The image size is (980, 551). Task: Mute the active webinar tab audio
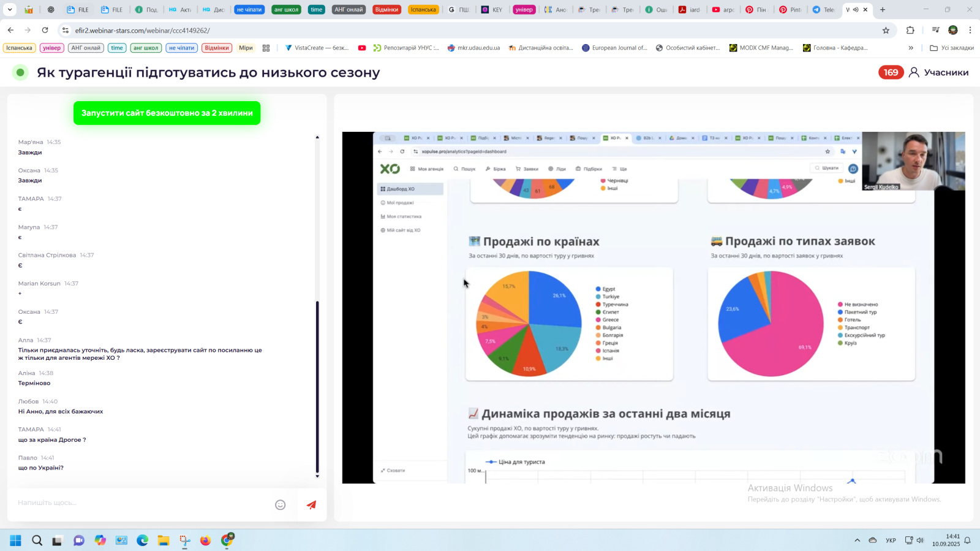[x=856, y=10]
